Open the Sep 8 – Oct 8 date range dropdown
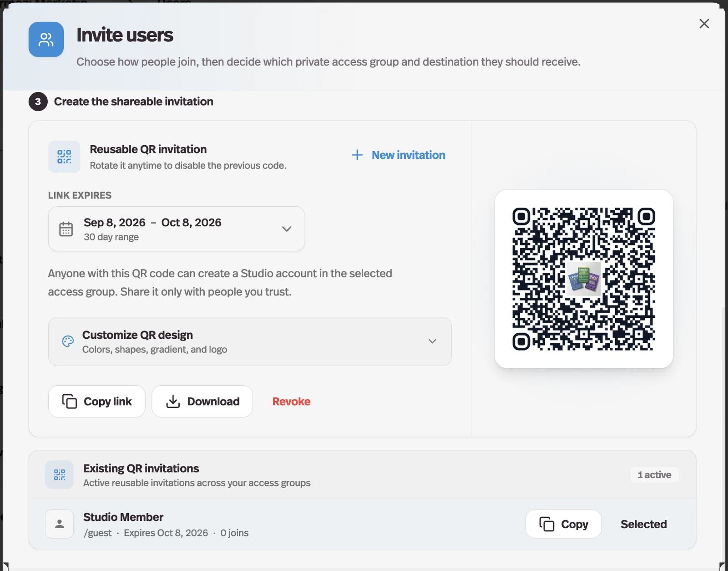The image size is (728, 571). click(177, 229)
